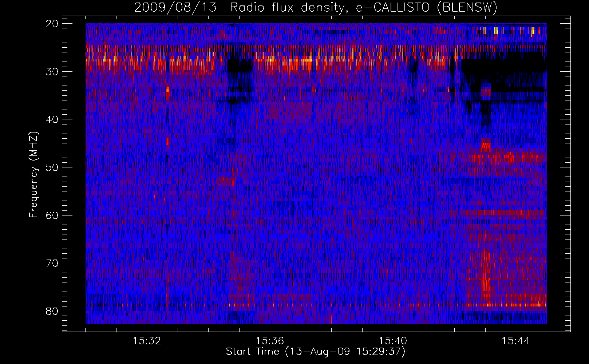Click the frequency tick label 70
The width and height of the screenshot is (589, 364).
click(x=52, y=263)
